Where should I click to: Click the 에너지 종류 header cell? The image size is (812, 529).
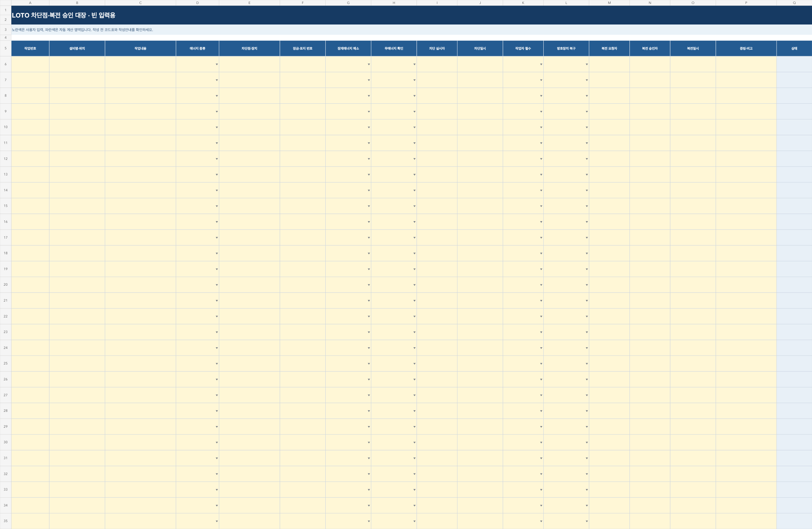(197, 48)
